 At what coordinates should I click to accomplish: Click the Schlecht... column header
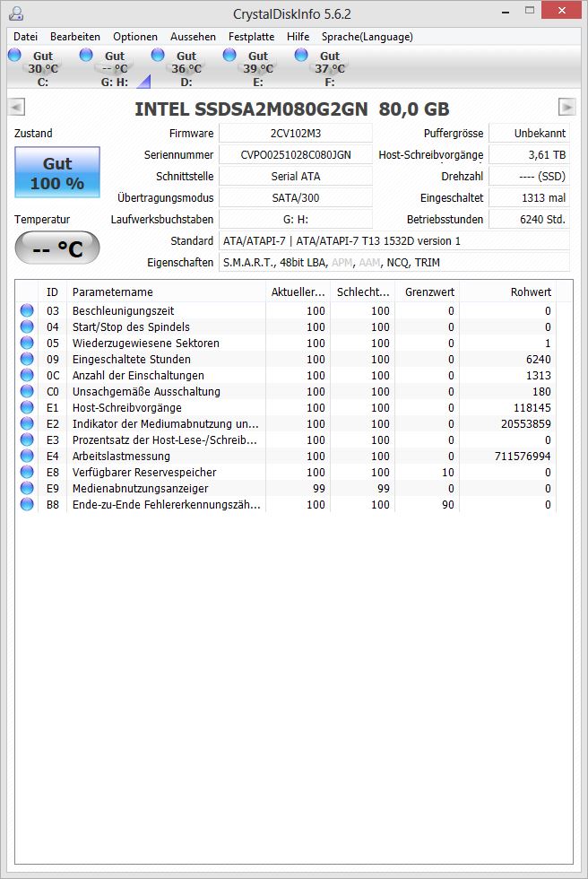[363, 292]
